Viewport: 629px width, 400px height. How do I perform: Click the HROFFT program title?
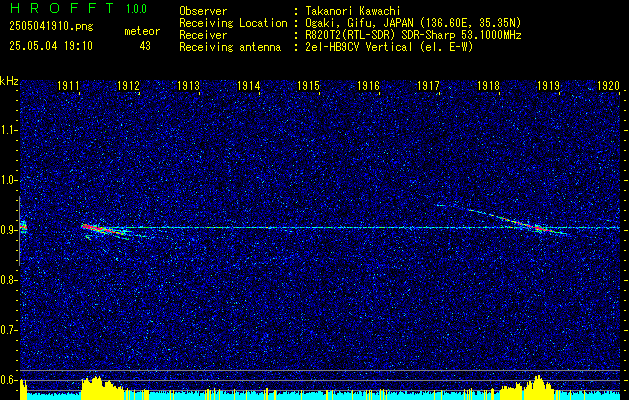[x=62, y=8]
